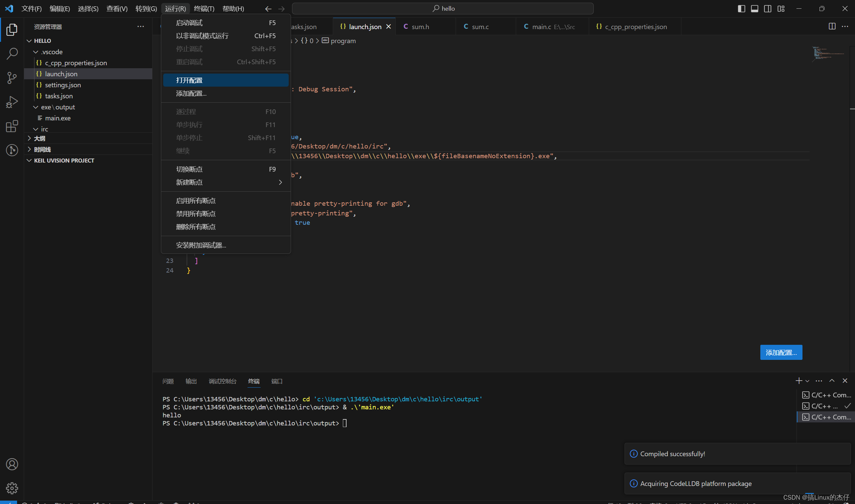Viewport: 855px width, 504px height.
Task: Open the Run and Debug sidebar icon
Action: [x=12, y=101]
